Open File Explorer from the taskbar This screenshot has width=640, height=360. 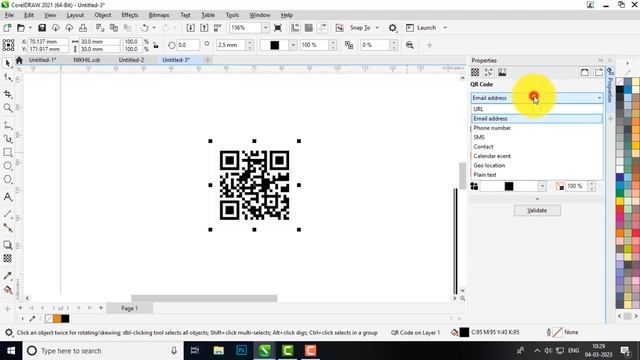point(218,351)
